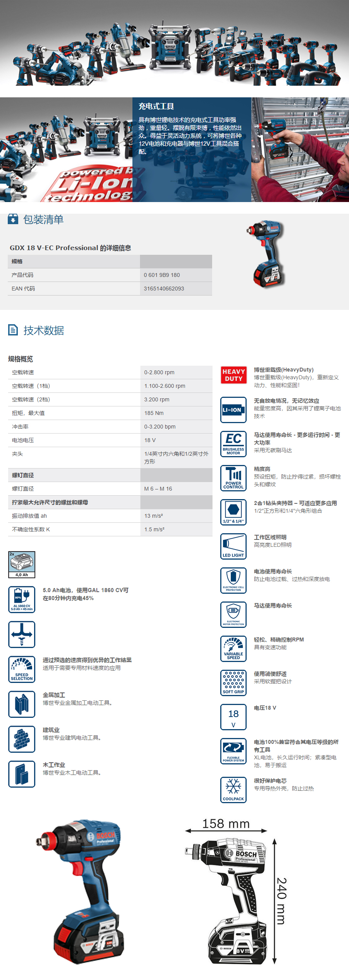
Task: Click the 0-3.200 bpm impact rate
Action: tap(160, 427)
